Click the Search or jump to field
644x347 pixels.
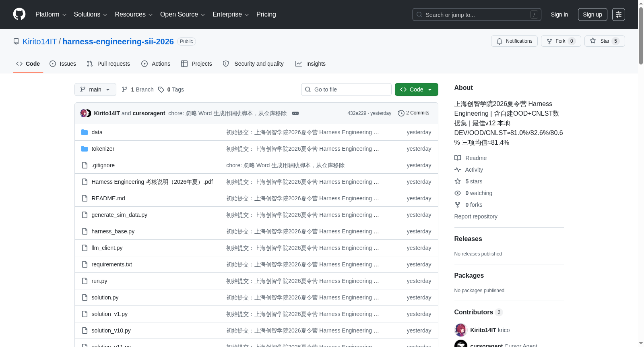coord(477,15)
